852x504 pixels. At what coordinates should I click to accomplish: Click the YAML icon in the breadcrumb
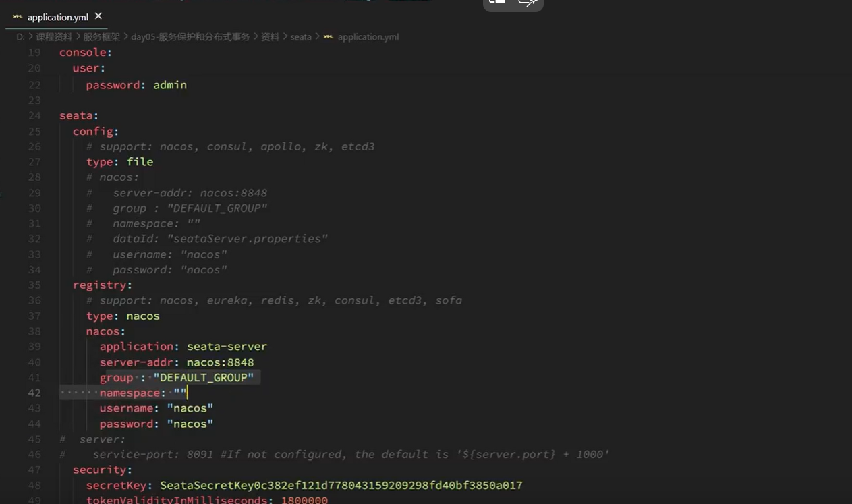(329, 37)
